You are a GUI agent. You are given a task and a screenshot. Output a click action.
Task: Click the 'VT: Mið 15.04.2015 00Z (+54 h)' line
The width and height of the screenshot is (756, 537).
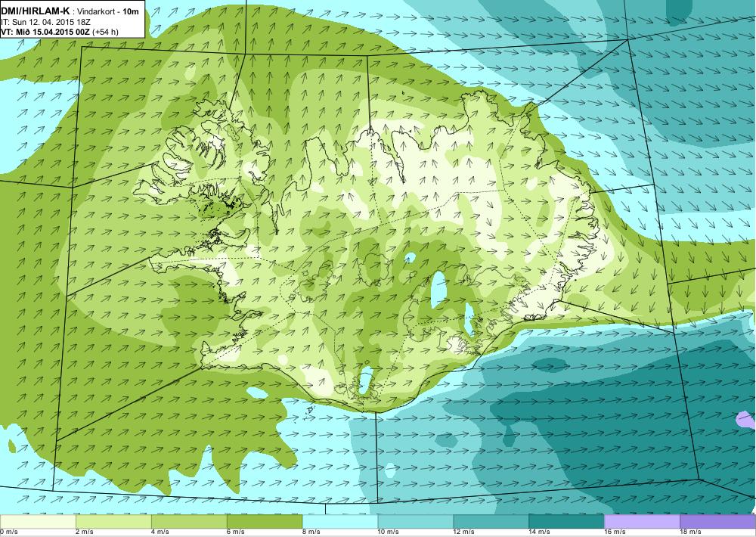60,32
